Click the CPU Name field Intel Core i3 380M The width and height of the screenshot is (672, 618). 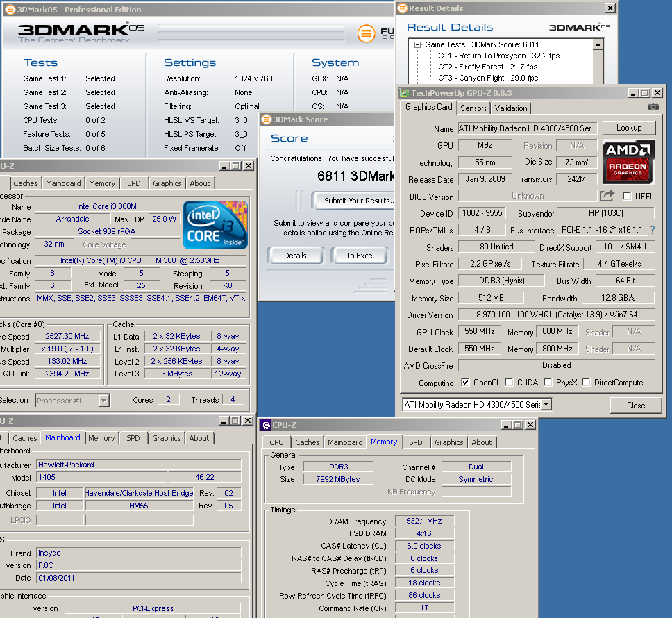coord(107,206)
